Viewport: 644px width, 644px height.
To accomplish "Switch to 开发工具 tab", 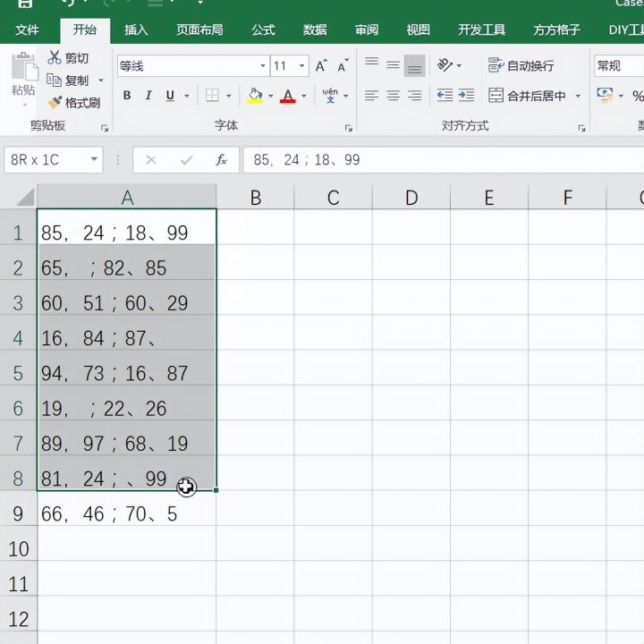I will coord(482,30).
